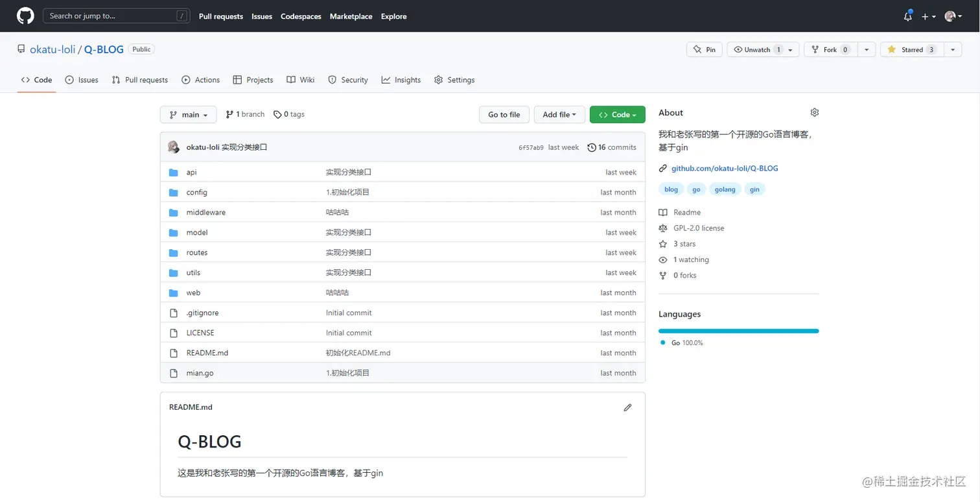The height and width of the screenshot is (502, 980).
Task: Open the user avatar menu
Action: pyautogui.click(x=953, y=16)
